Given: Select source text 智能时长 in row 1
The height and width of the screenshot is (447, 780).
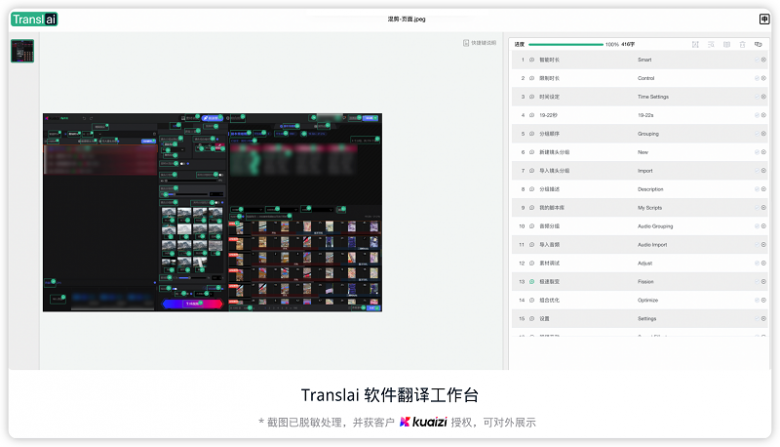Looking at the screenshot, I should (x=549, y=60).
